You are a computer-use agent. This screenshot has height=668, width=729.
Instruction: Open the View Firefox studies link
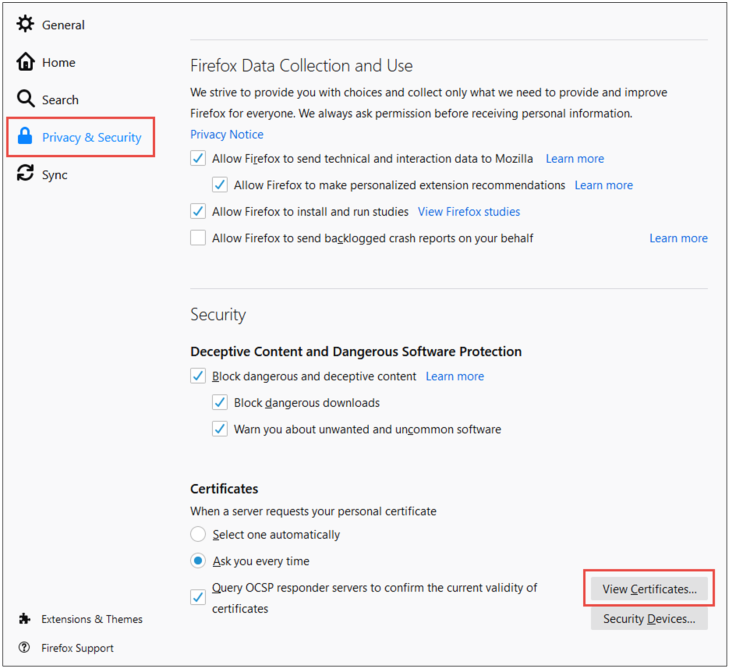pyautogui.click(x=468, y=211)
